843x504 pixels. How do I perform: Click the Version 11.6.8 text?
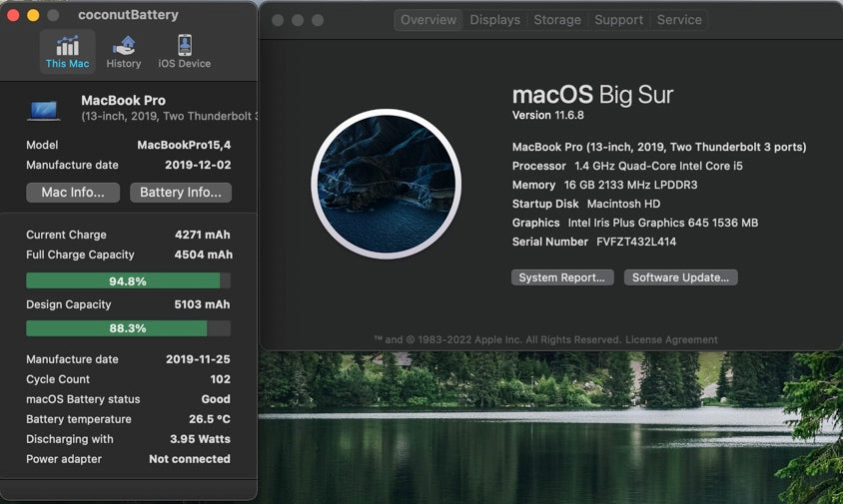[547, 115]
